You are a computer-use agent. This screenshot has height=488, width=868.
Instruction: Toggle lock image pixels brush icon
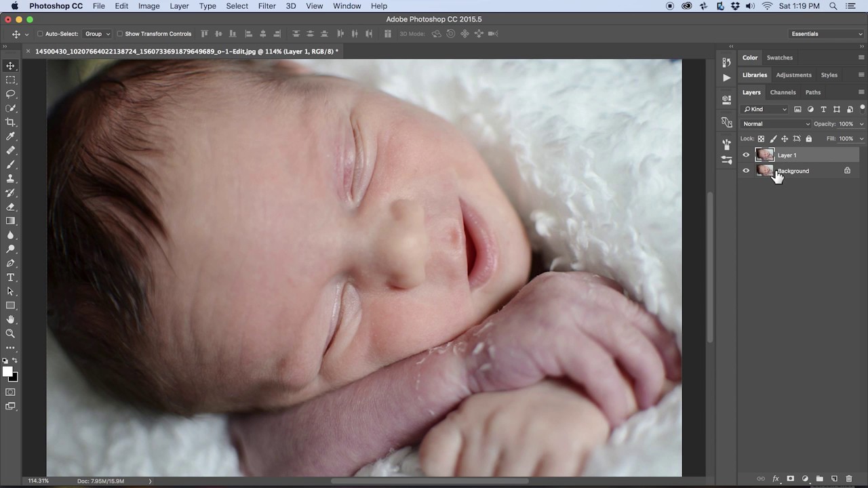(x=773, y=139)
